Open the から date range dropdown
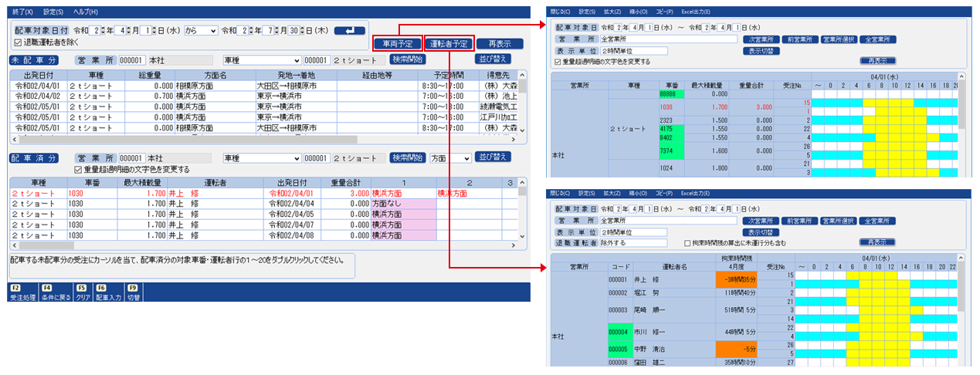 200,31
